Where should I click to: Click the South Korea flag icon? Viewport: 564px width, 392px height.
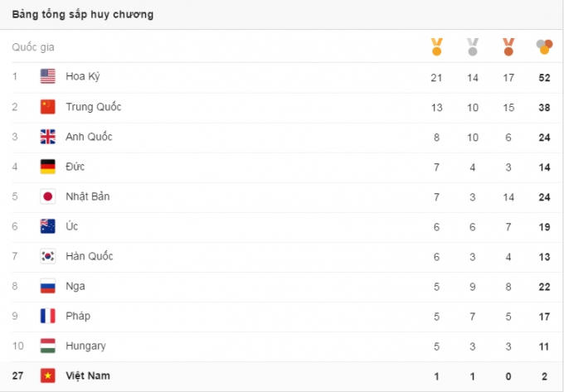(48, 256)
